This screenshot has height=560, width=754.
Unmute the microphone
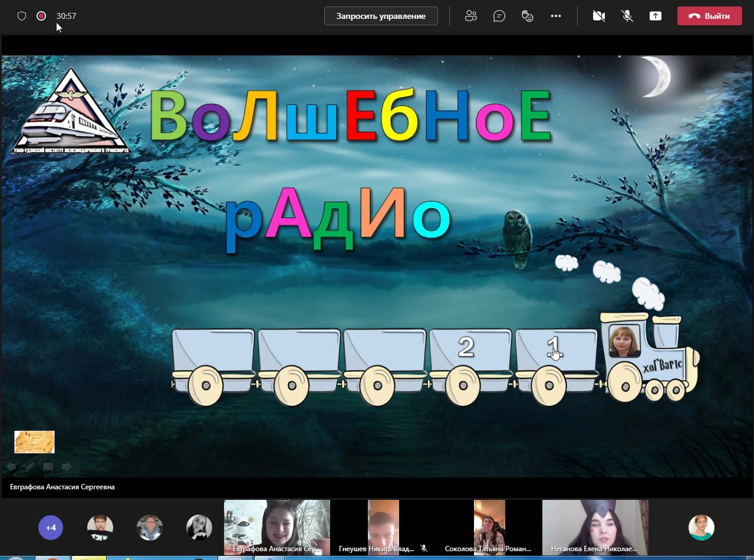tap(627, 16)
